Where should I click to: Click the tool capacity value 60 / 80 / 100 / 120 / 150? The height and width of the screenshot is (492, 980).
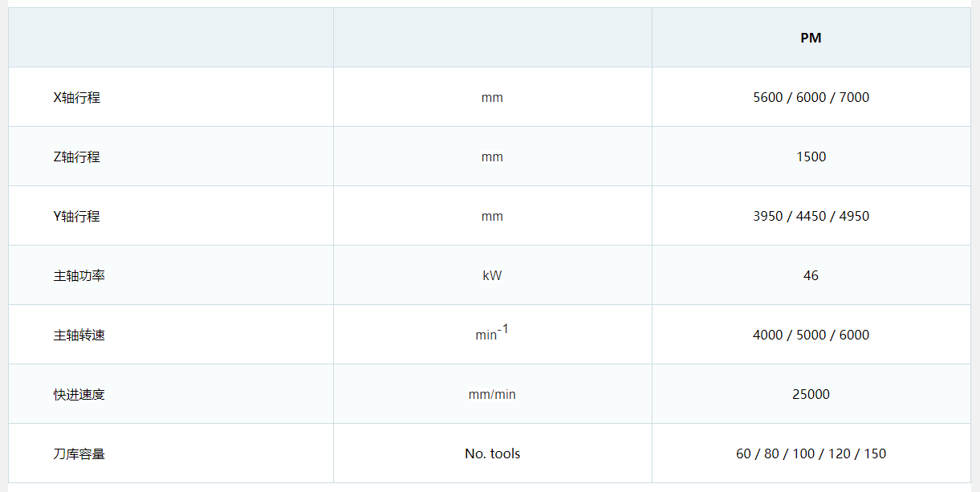point(811,453)
